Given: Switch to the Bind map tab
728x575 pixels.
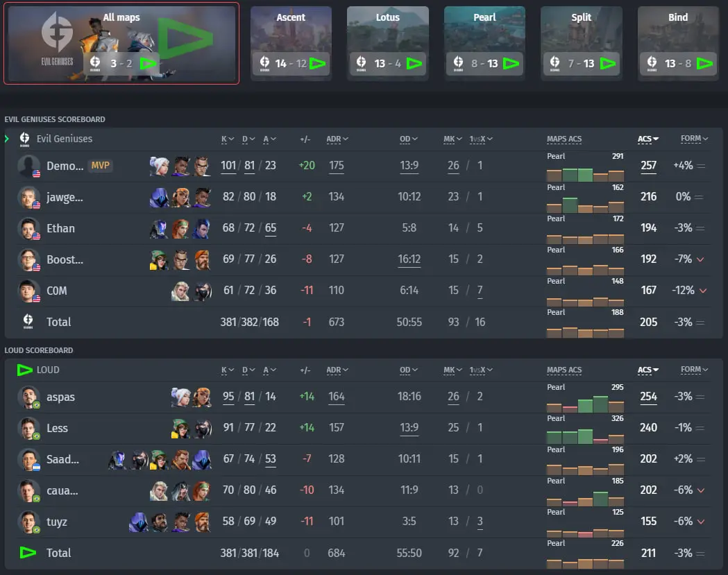Looking at the screenshot, I should [678, 43].
